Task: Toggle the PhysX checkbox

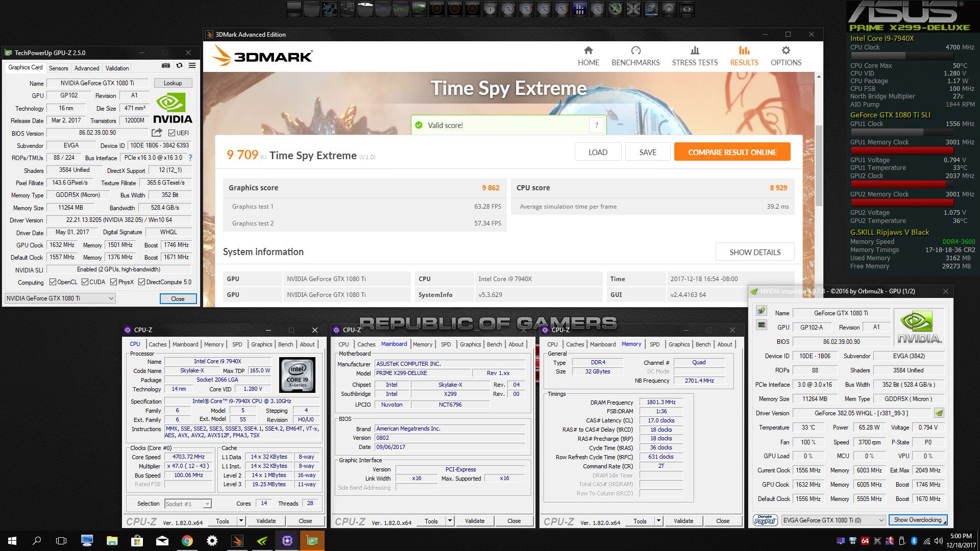Action: 113,282
